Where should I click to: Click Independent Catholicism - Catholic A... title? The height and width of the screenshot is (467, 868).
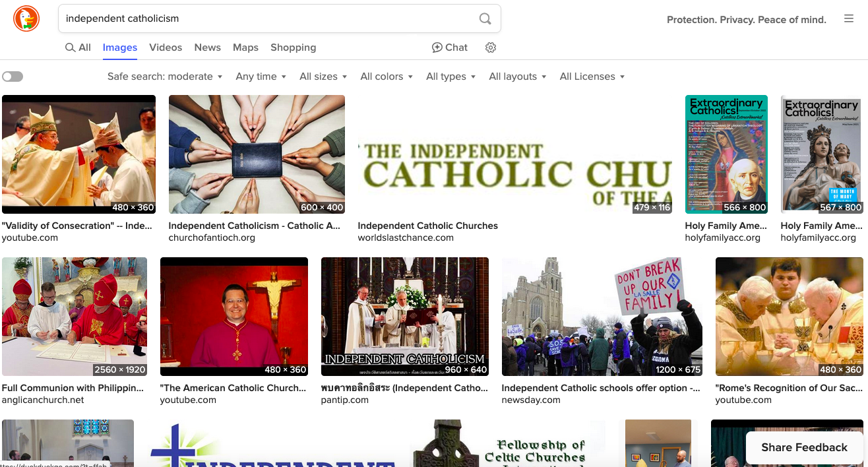pos(255,226)
